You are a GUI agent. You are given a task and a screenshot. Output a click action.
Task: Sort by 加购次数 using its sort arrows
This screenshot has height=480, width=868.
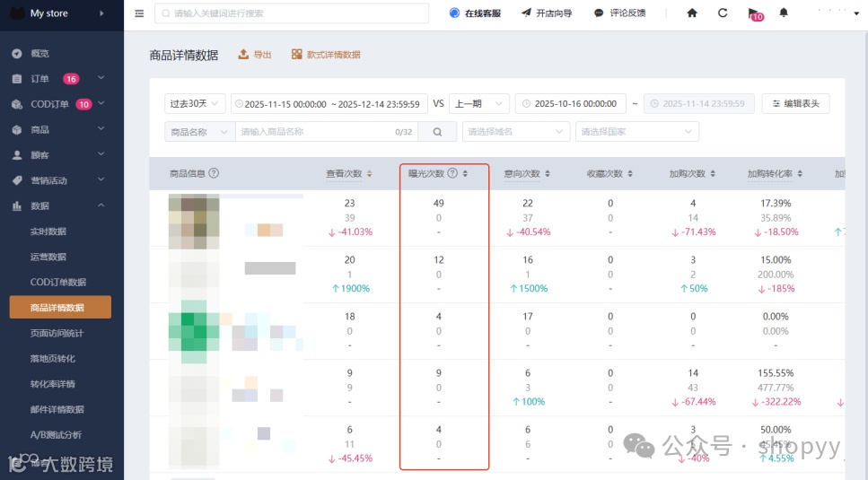[x=713, y=174]
